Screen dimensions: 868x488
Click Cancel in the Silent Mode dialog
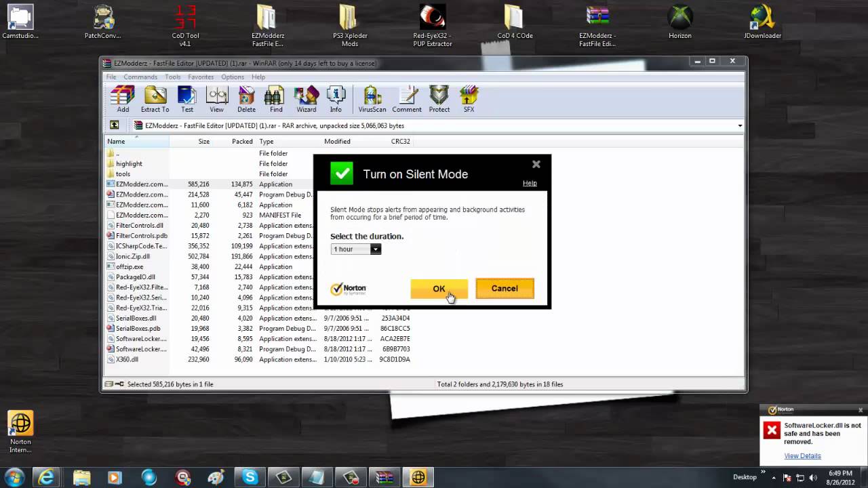click(505, 288)
